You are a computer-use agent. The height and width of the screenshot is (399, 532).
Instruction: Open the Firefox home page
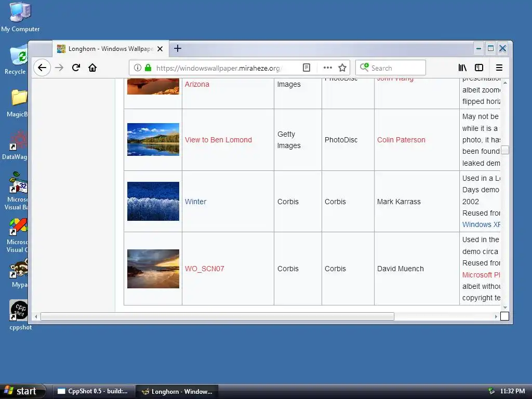[92, 68]
